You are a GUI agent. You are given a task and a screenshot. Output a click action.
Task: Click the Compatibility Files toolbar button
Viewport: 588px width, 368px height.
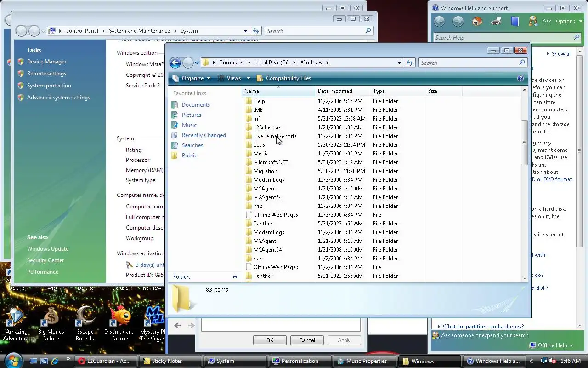click(283, 78)
